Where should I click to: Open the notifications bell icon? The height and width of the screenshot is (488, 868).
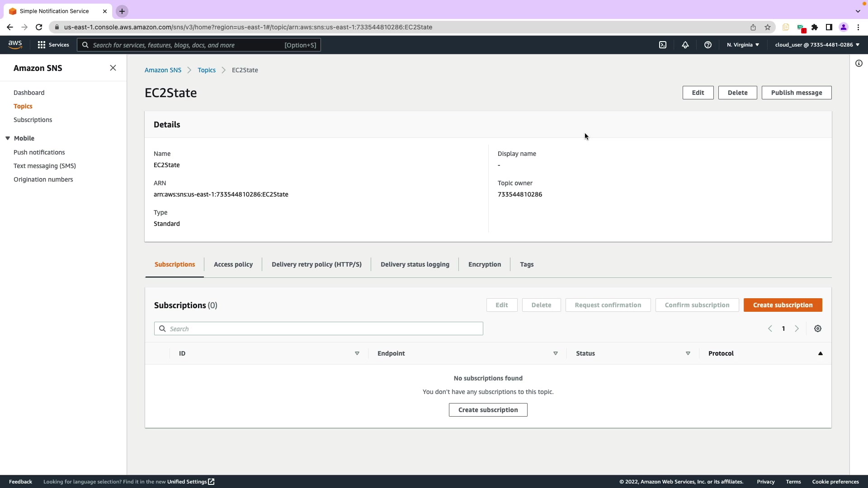tap(685, 45)
